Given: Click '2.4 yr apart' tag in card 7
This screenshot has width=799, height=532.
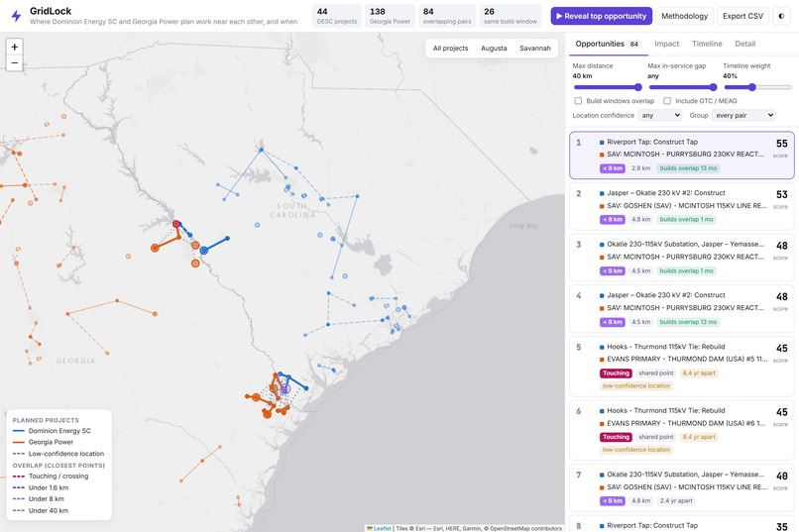Looking at the screenshot, I should (x=676, y=501).
